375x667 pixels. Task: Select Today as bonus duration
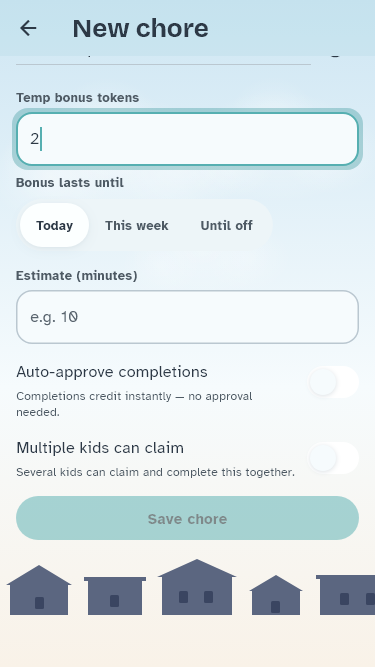coord(54,225)
